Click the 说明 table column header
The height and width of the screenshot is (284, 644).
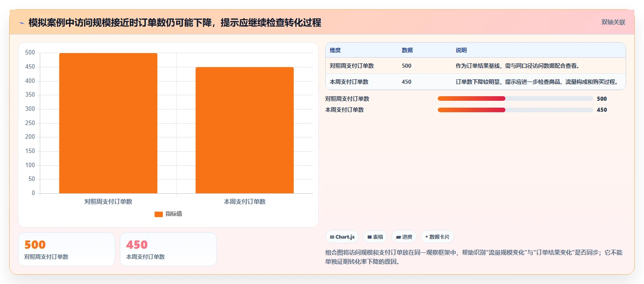(461, 50)
